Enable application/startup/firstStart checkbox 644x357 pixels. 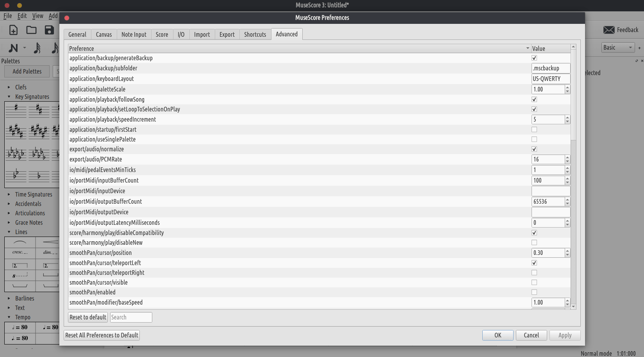pyautogui.click(x=534, y=129)
